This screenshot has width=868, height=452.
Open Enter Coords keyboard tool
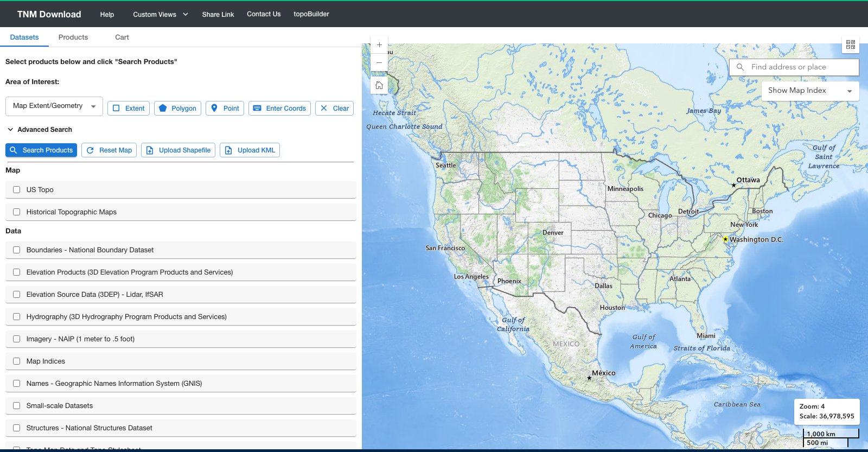pyautogui.click(x=279, y=108)
